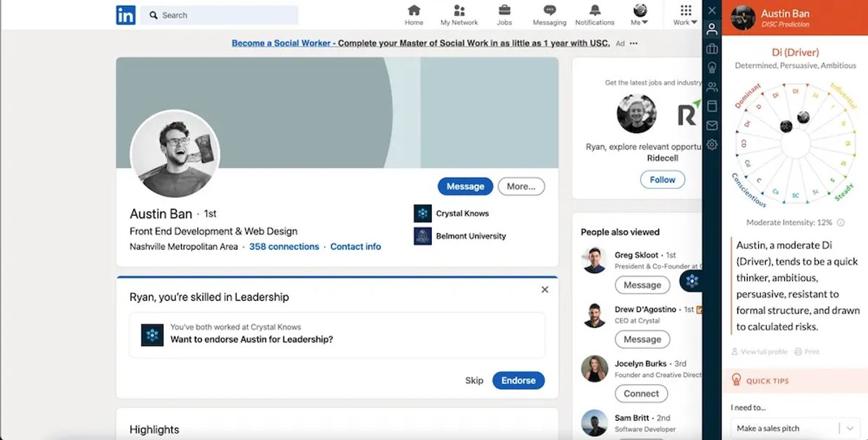
Task: Click Greg Skloot's profile photo
Action: coord(595,261)
